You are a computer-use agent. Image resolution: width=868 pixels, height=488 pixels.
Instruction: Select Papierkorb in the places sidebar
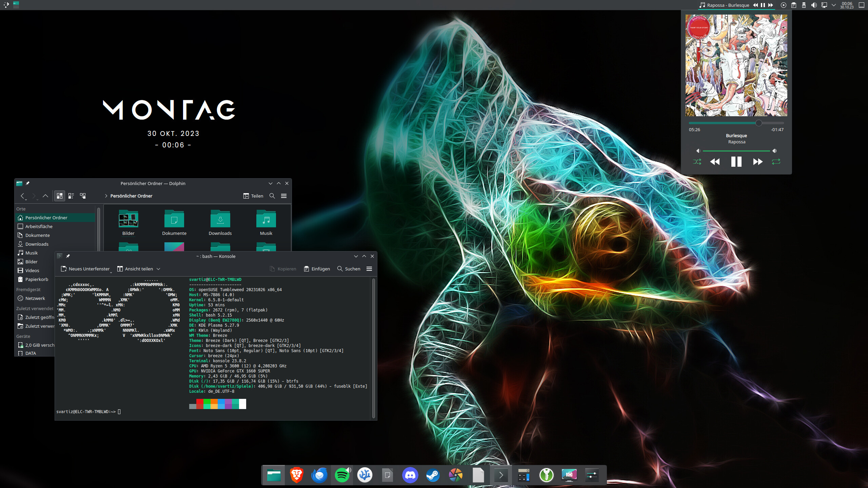(37, 279)
